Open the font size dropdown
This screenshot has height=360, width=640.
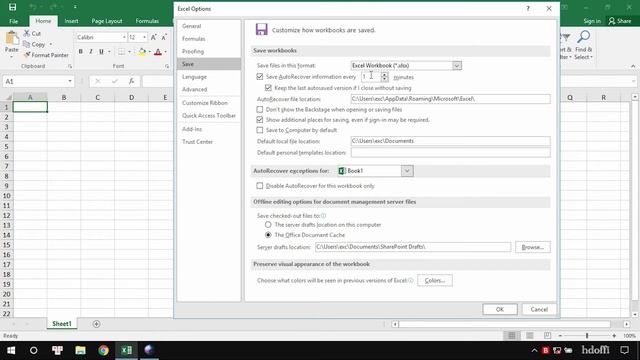(x=144, y=37)
